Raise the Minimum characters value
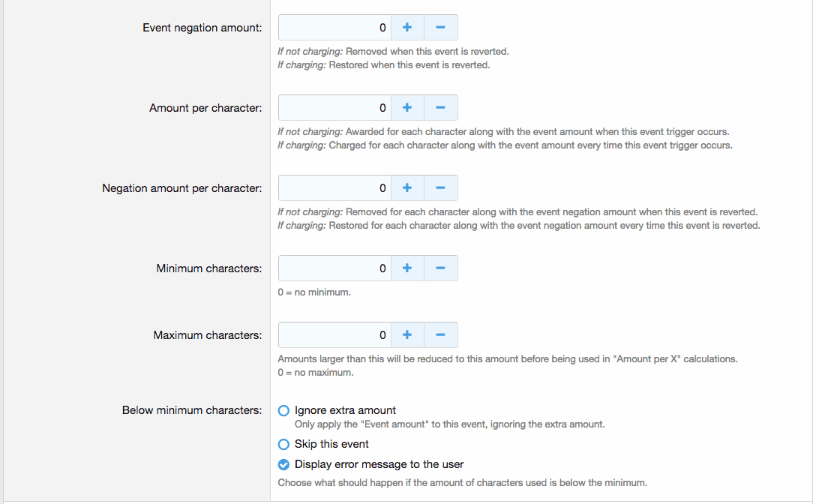 point(407,268)
